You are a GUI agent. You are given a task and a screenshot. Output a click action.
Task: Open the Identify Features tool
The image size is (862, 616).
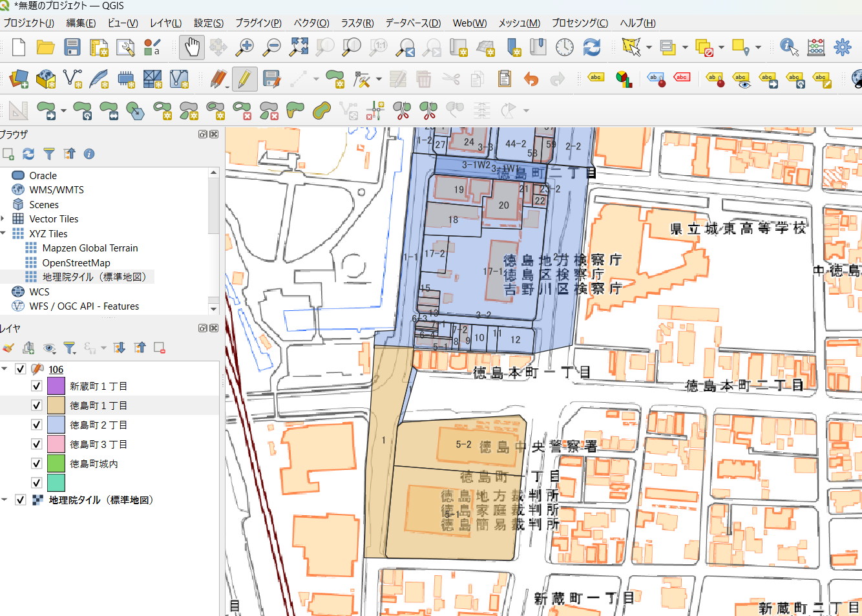click(788, 47)
